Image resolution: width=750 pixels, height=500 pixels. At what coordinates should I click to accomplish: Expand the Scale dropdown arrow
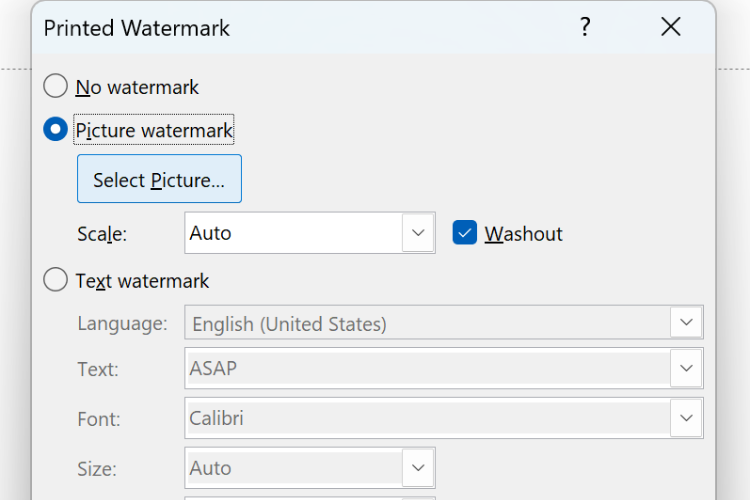pyautogui.click(x=418, y=233)
